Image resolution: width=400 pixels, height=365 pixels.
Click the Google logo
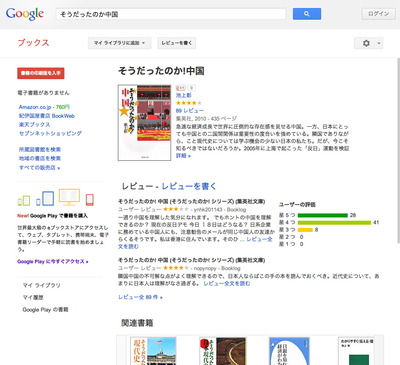pos(25,14)
